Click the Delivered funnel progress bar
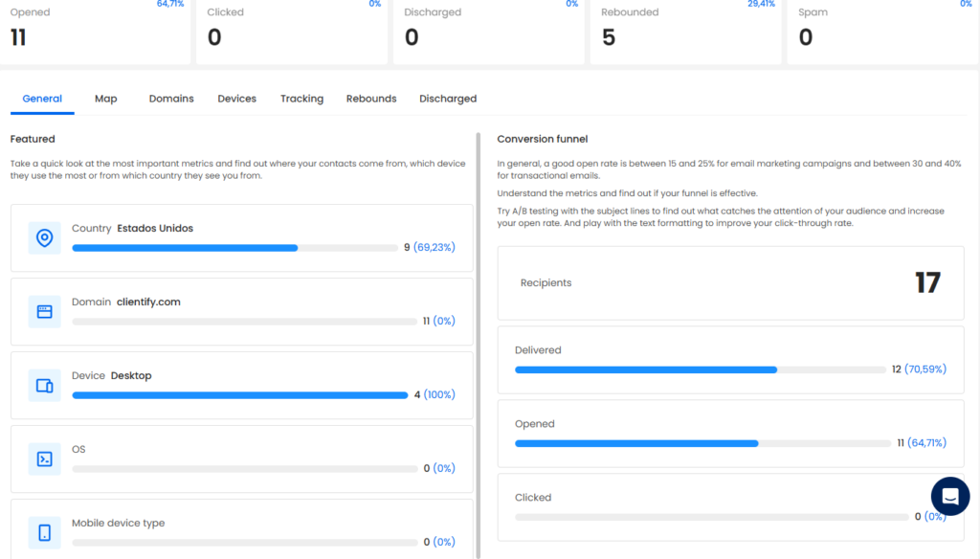This screenshot has width=980, height=559. [701, 369]
